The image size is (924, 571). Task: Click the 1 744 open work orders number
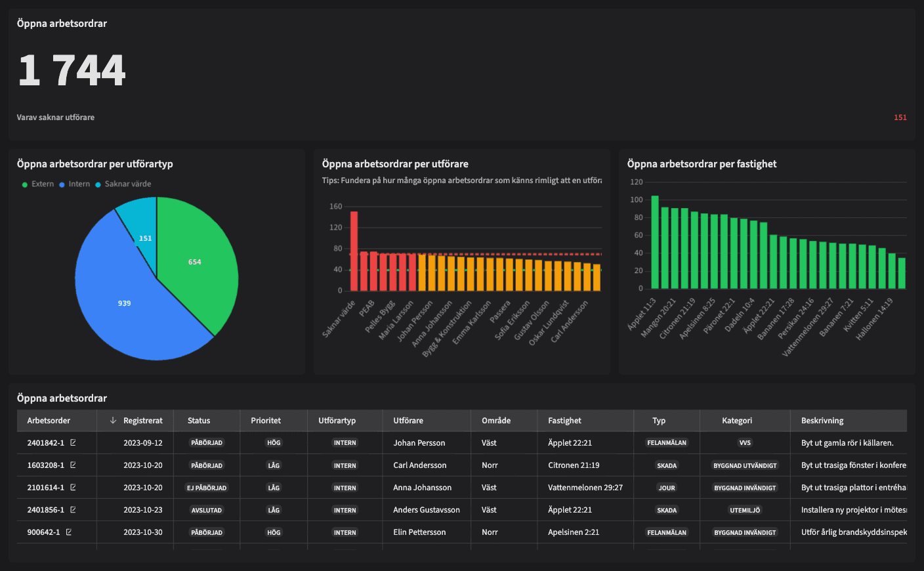coord(72,71)
